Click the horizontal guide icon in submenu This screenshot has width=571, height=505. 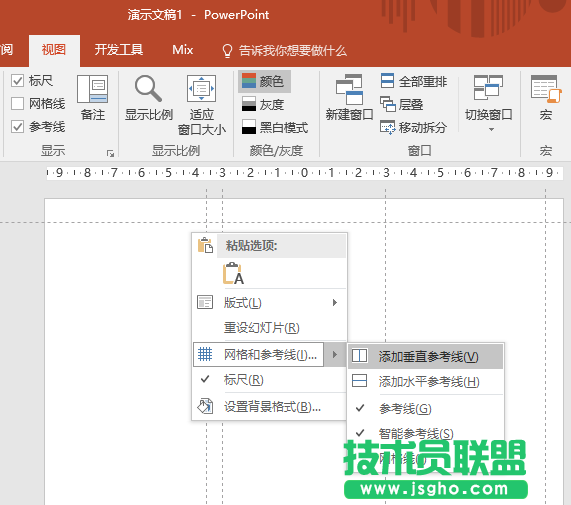360,381
